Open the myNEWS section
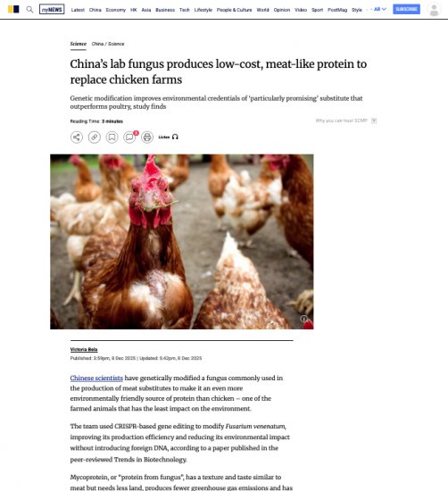 pos(52,10)
